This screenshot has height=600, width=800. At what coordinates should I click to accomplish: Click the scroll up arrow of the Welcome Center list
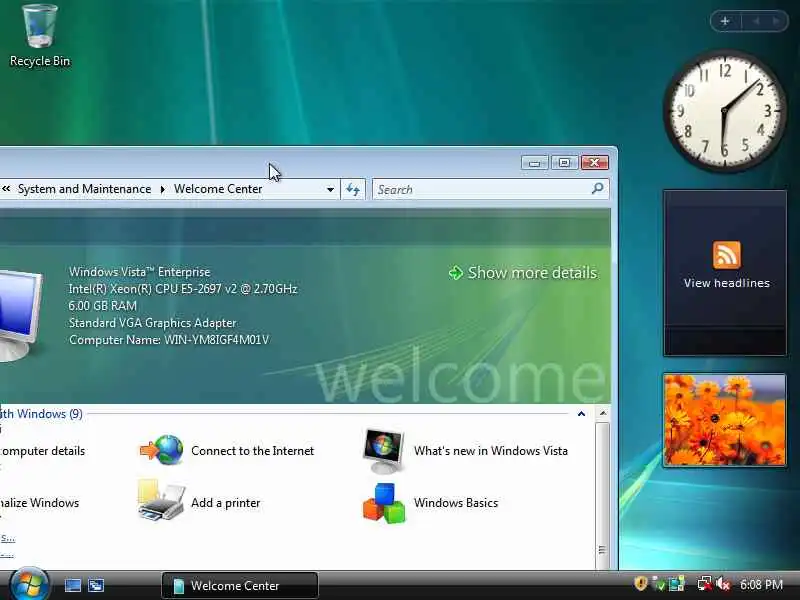[x=603, y=413]
